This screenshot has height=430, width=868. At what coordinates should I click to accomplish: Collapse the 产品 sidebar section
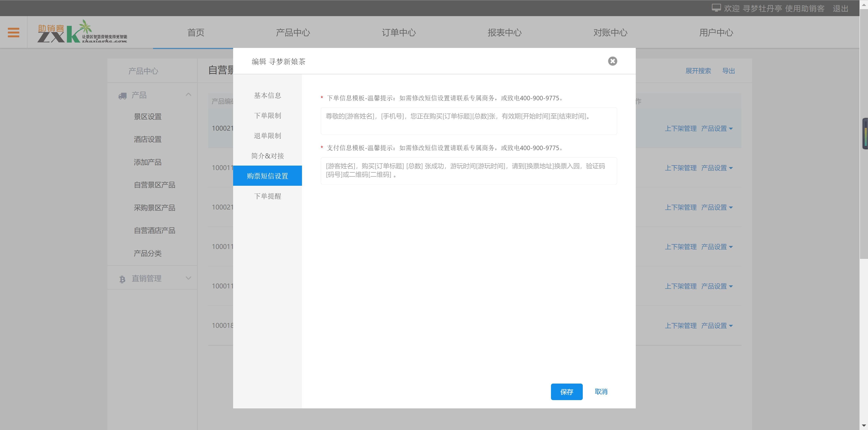pyautogui.click(x=188, y=94)
